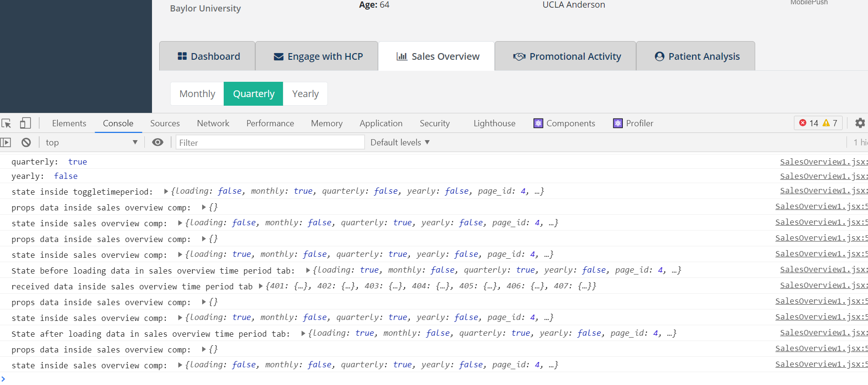Expand the togglelimeperiod state object
This screenshot has height=385, width=868.
click(x=166, y=191)
